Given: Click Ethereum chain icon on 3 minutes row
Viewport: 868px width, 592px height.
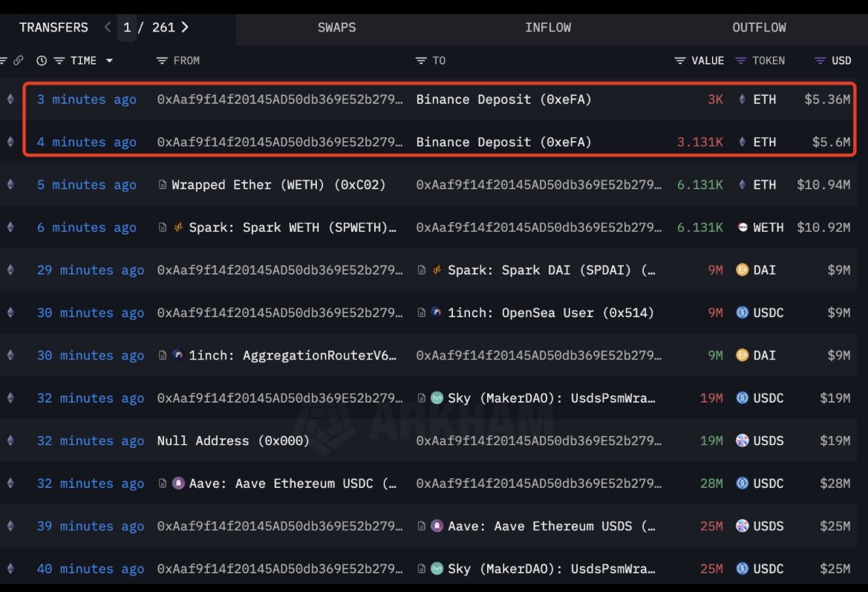Looking at the screenshot, I should pyautogui.click(x=10, y=100).
